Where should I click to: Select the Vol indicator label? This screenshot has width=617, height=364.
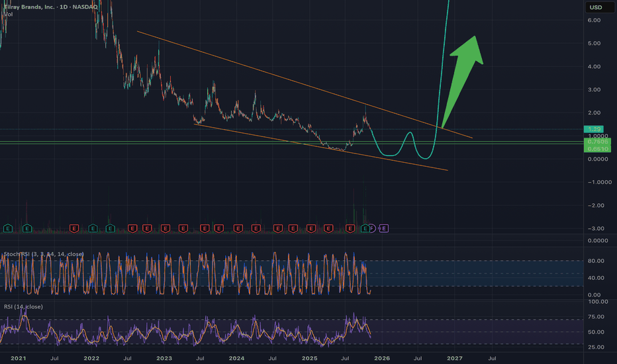tap(8, 14)
